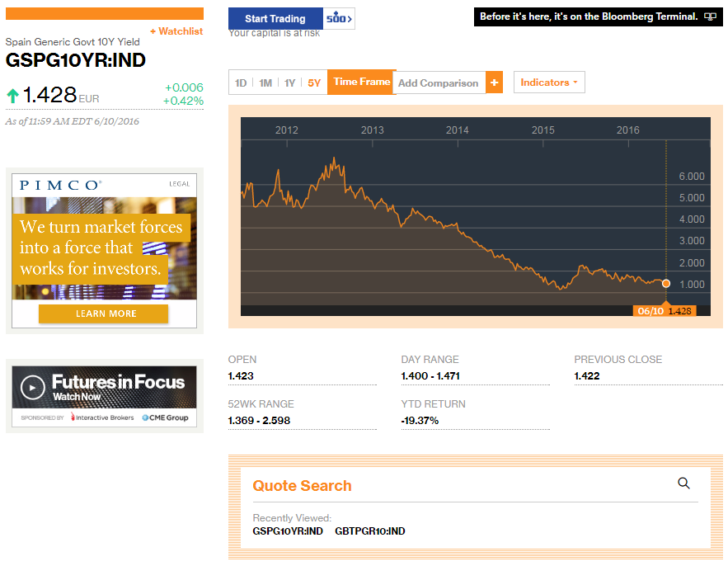The image size is (728, 566).
Task: Click the 2013 label on chart axis
Action: [373, 130]
